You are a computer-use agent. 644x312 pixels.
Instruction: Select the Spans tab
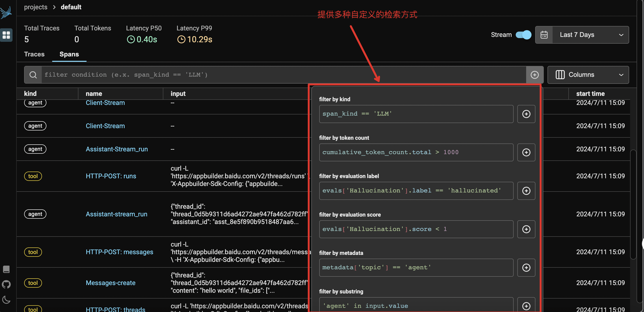click(x=69, y=54)
